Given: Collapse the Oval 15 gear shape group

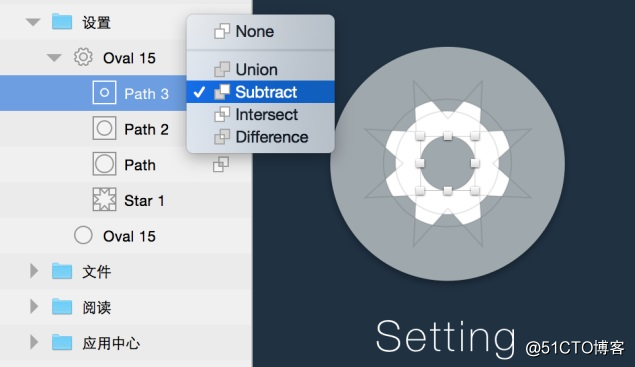Looking at the screenshot, I should pyautogui.click(x=54, y=58).
